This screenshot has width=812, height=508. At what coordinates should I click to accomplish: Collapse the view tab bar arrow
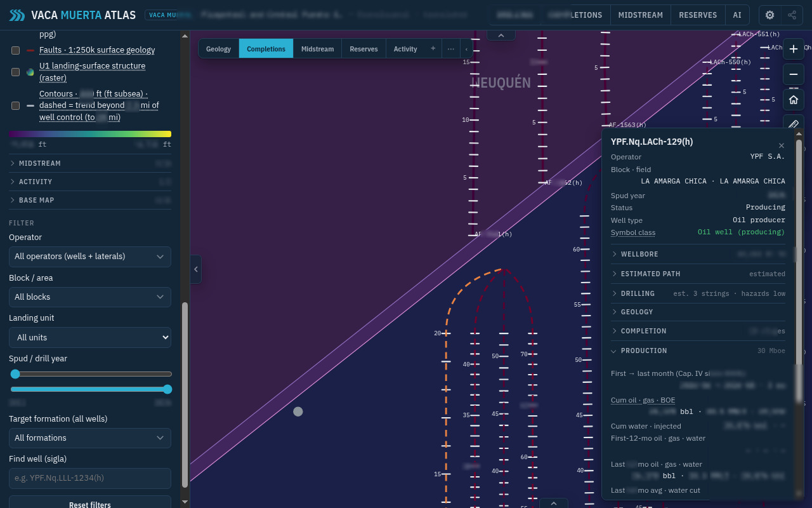(466, 48)
